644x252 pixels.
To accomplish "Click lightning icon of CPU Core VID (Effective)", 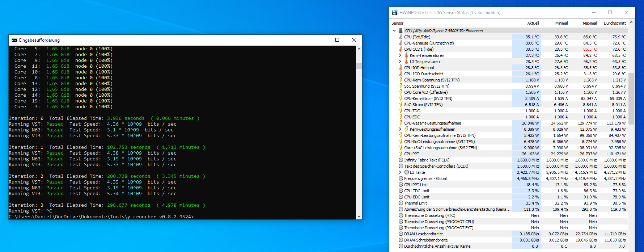I will pos(401,92).
